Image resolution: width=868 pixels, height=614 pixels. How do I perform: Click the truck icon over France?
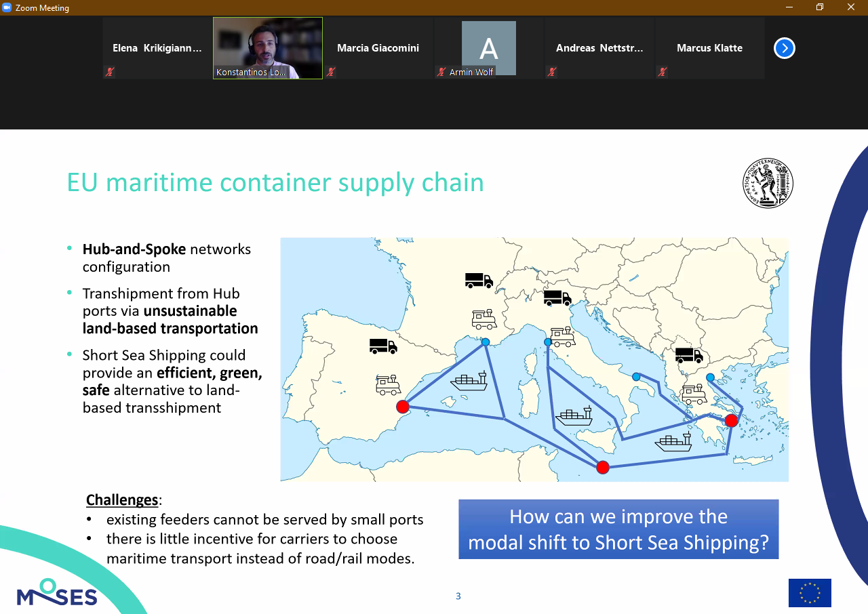479,280
